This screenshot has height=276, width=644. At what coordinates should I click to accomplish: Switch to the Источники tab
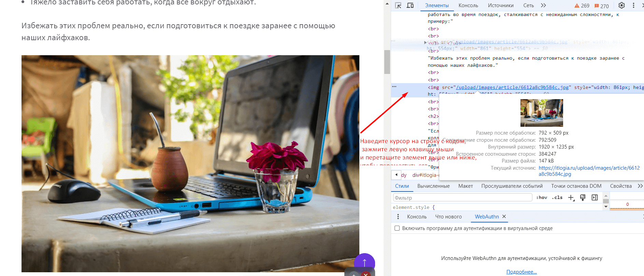point(500,5)
